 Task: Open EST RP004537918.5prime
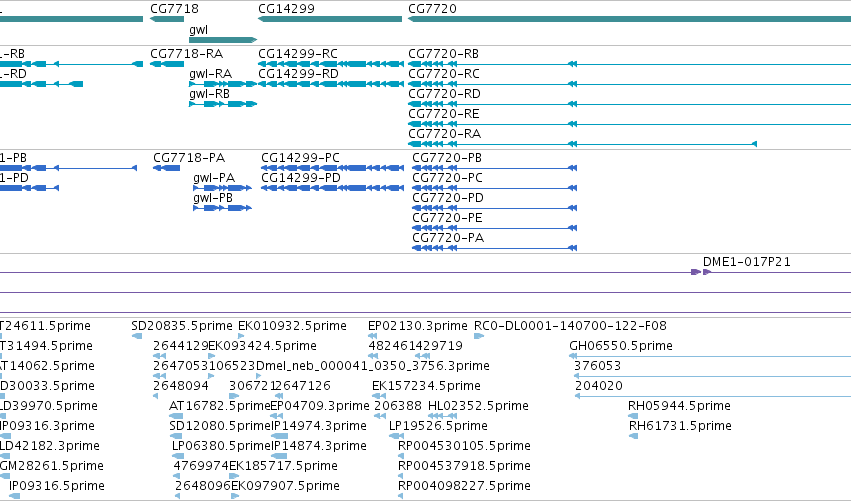464,467
